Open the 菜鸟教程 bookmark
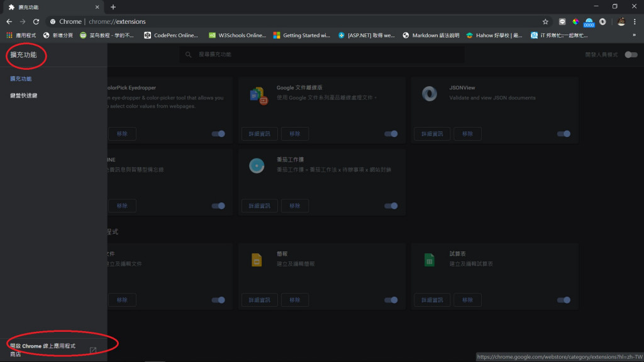This screenshot has height=362, width=644. pyautogui.click(x=107, y=35)
